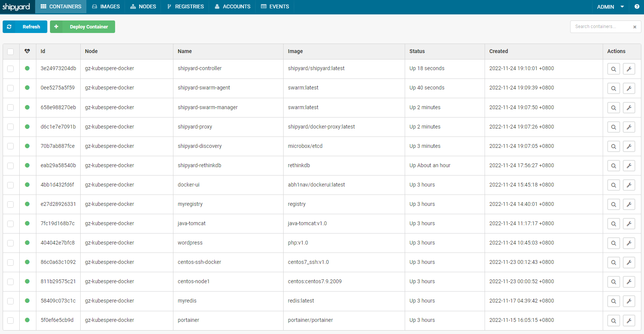Click Deploy Container button
This screenshot has height=334, width=644.
pos(83,27)
